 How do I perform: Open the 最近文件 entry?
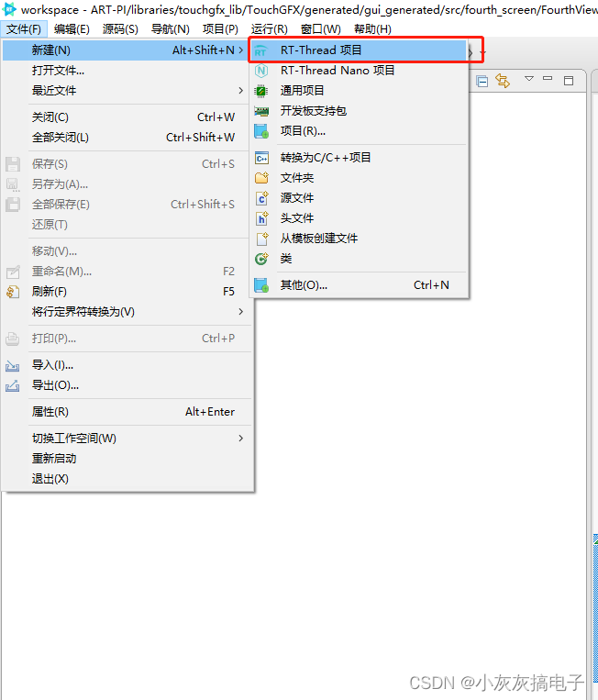pyautogui.click(x=127, y=90)
